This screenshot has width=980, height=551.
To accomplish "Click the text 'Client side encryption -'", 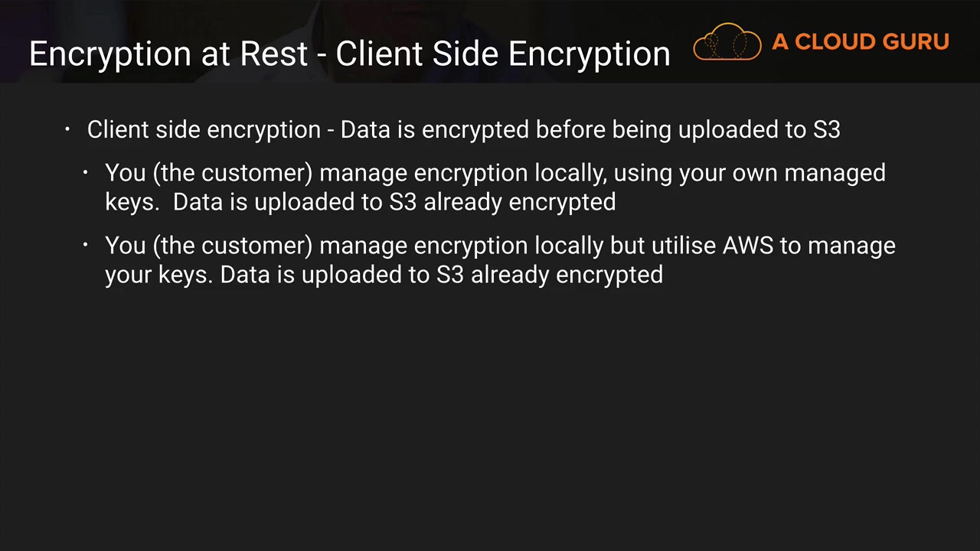I will 210,130.
